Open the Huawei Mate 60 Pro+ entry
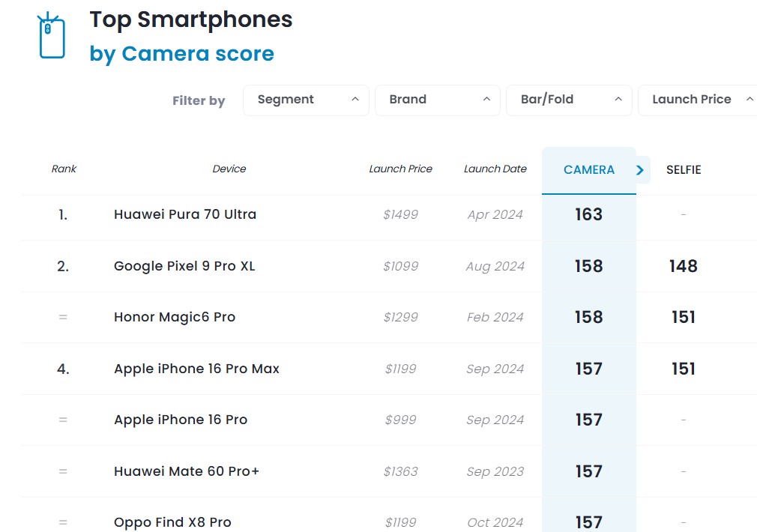Screen dimensions: 757x532 pyautogui.click(x=187, y=471)
